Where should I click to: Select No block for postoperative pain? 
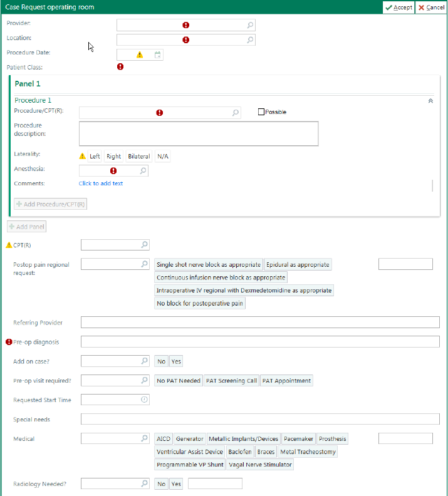click(200, 303)
